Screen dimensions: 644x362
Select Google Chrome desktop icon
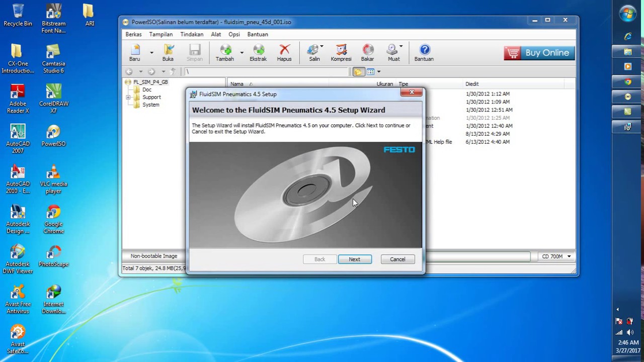click(53, 219)
